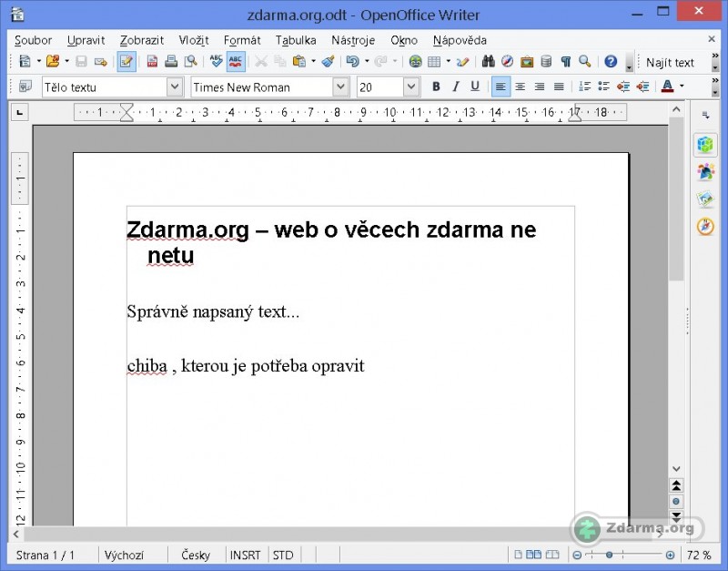Click the New document icon

[x=25, y=61]
